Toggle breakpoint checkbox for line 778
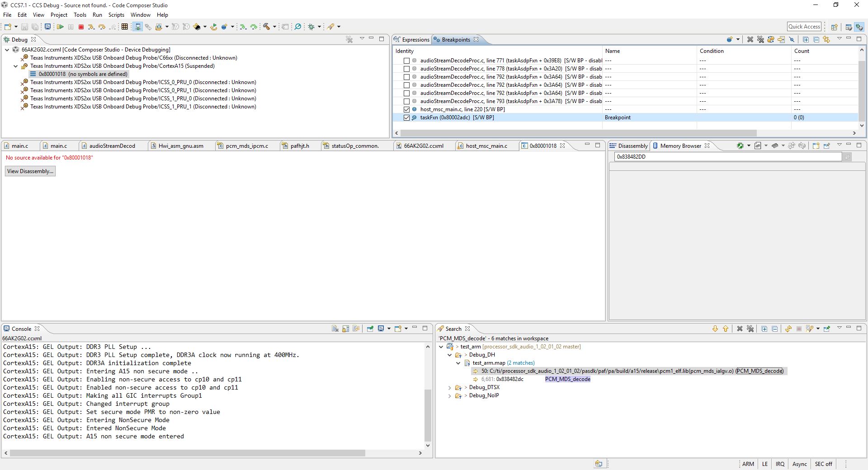868x470 pixels. [x=406, y=69]
